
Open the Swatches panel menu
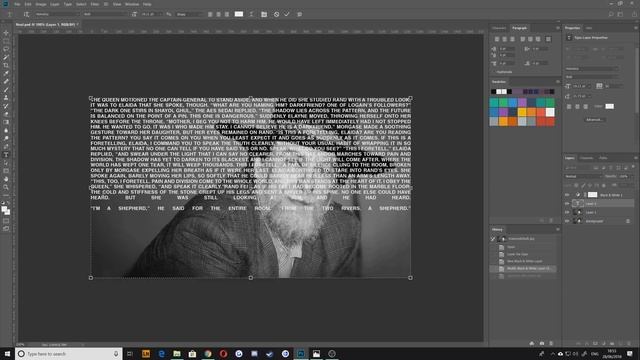pos(558,82)
